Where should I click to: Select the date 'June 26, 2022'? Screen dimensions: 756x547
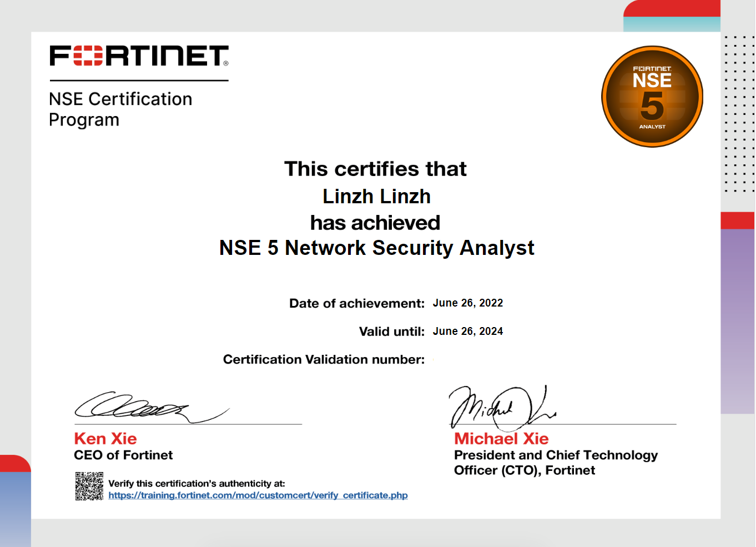[468, 303]
